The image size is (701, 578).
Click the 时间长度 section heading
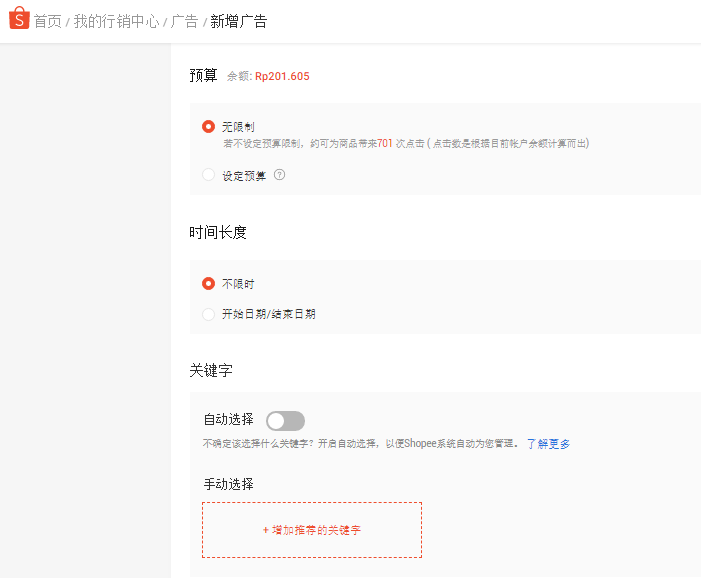pyautogui.click(x=218, y=232)
